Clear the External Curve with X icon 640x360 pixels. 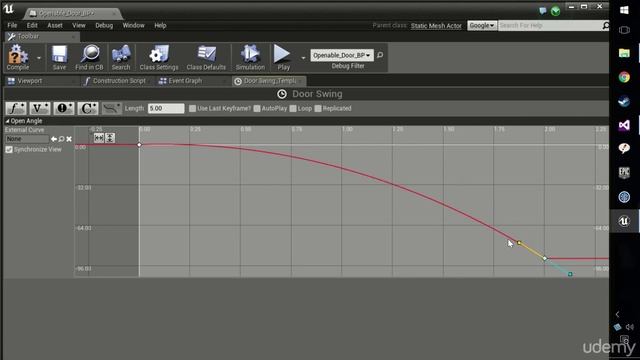69,139
